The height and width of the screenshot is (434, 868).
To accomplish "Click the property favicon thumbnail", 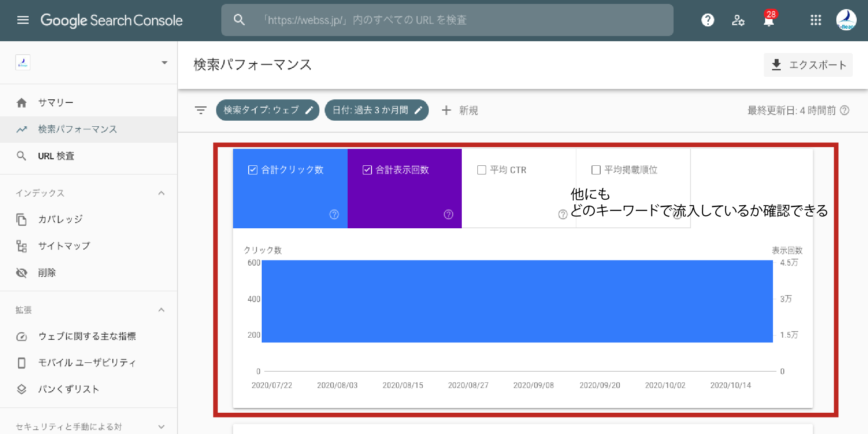I will coord(23,63).
